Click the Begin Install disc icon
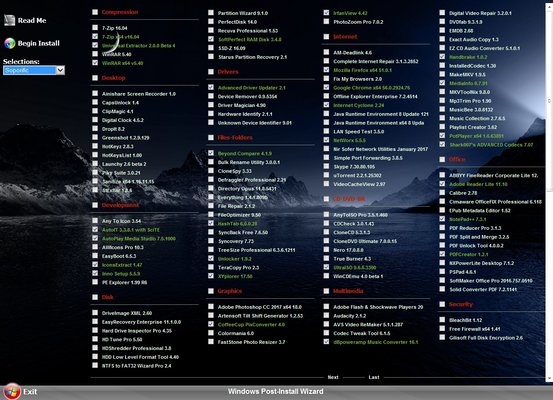The height and width of the screenshot is (400, 553). pyautogui.click(x=10, y=43)
